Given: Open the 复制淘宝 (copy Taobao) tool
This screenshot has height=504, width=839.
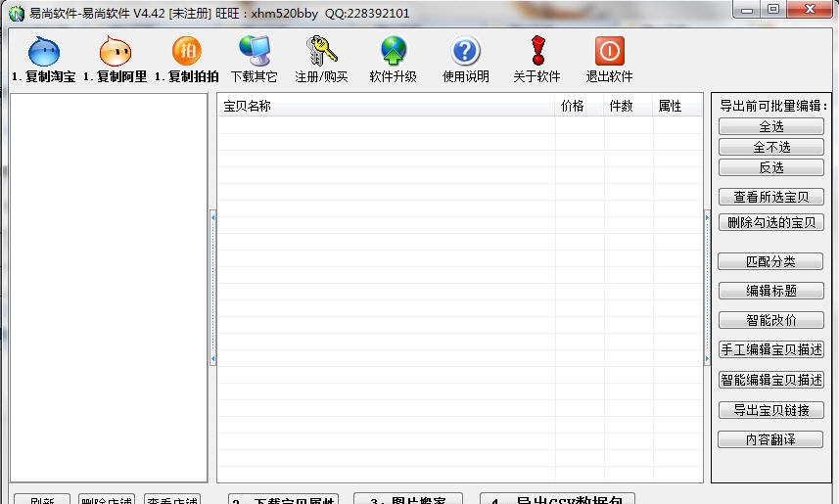Looking at the screenshot, I should [44, 59].
